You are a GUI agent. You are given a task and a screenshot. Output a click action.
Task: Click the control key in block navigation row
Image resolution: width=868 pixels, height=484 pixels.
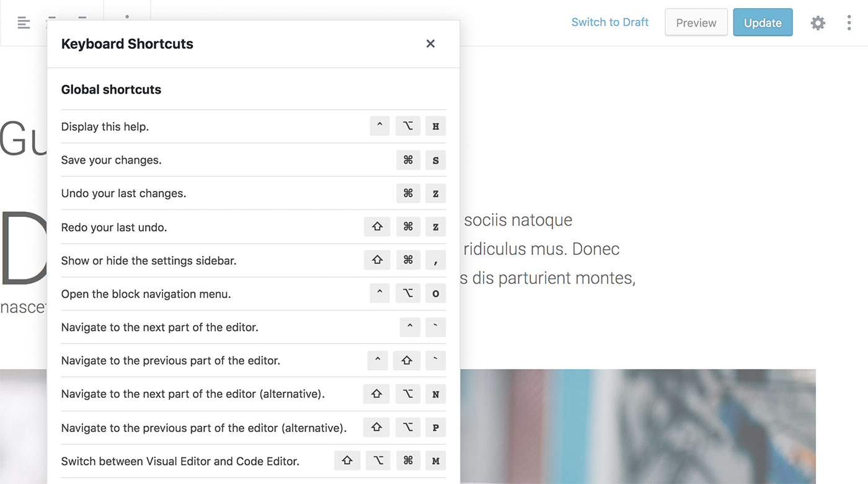click(379, 294)
